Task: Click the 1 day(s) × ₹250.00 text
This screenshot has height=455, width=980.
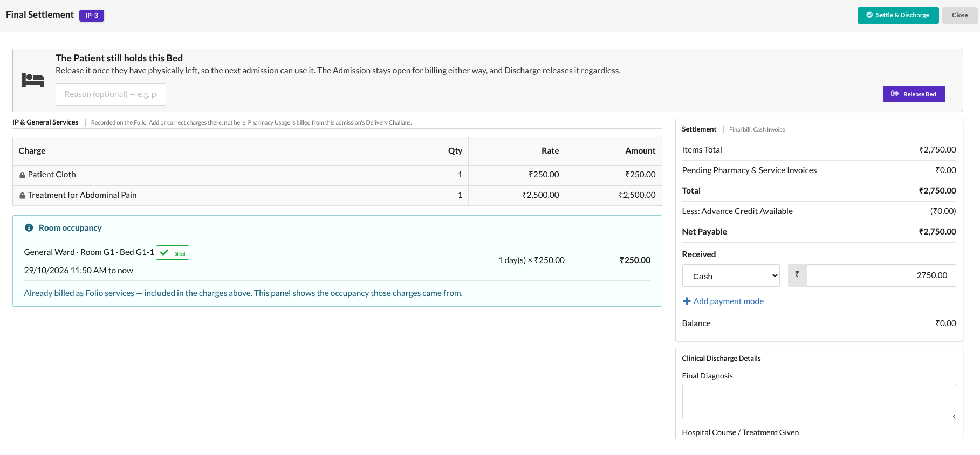Action: [x=531, y=260]
